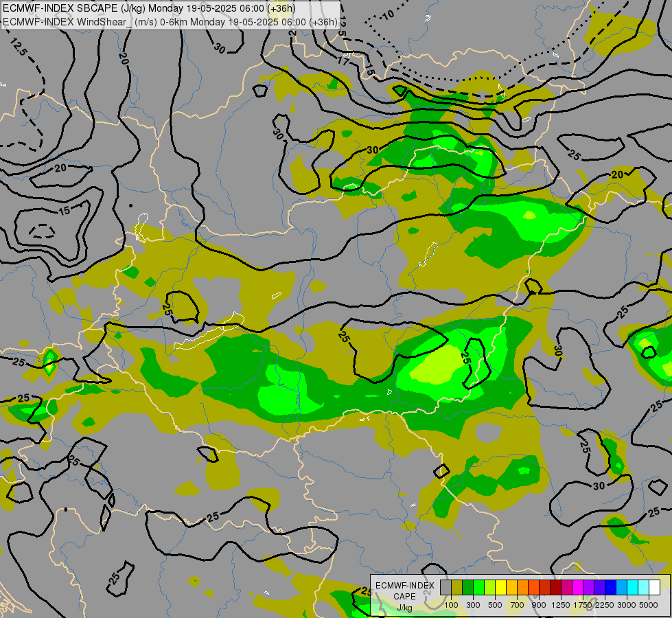Click the white swatch ending the legend
The height and width of the screenshot is (618, 672).
pos(655,588)
